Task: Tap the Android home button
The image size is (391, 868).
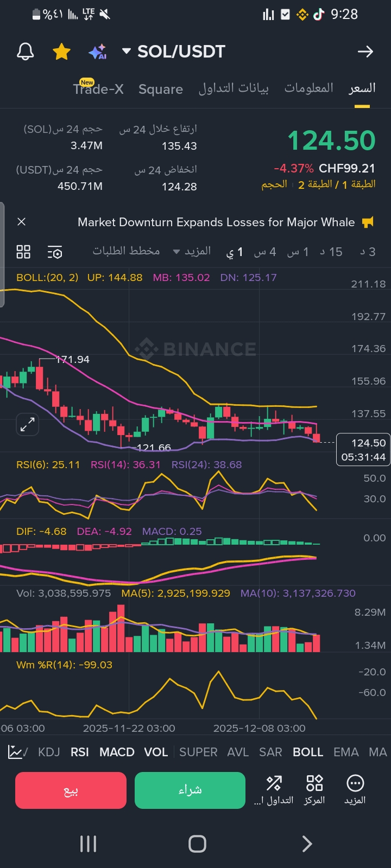Action: click(197, 844)
